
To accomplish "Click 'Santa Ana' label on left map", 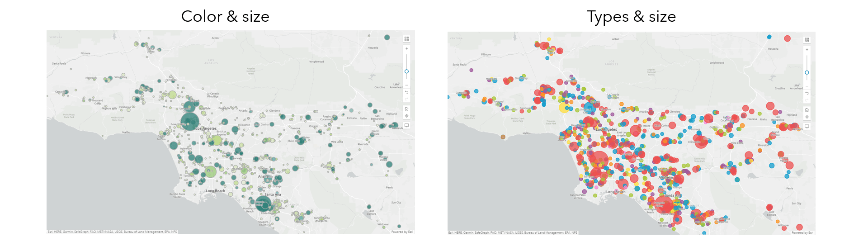I will click(273, 194).
